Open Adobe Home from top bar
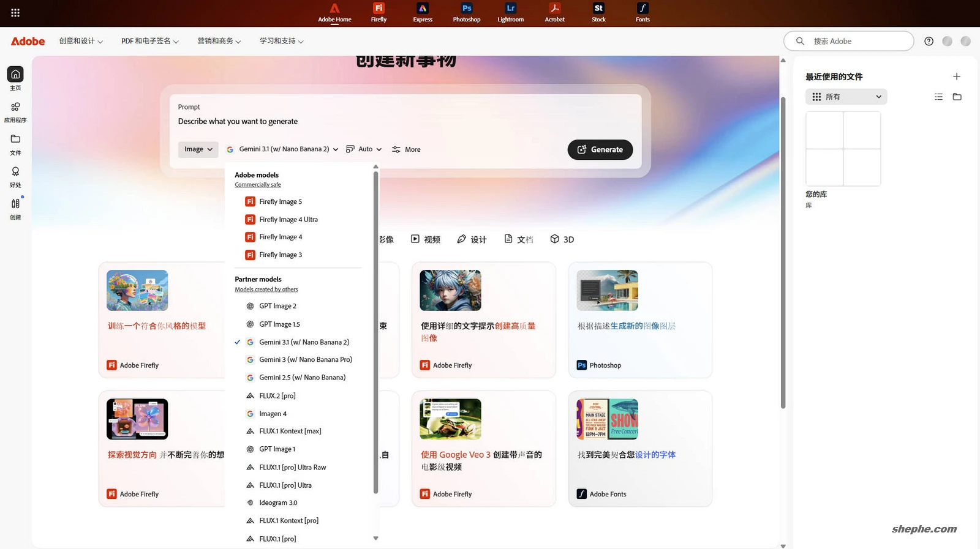 (334, 13)
